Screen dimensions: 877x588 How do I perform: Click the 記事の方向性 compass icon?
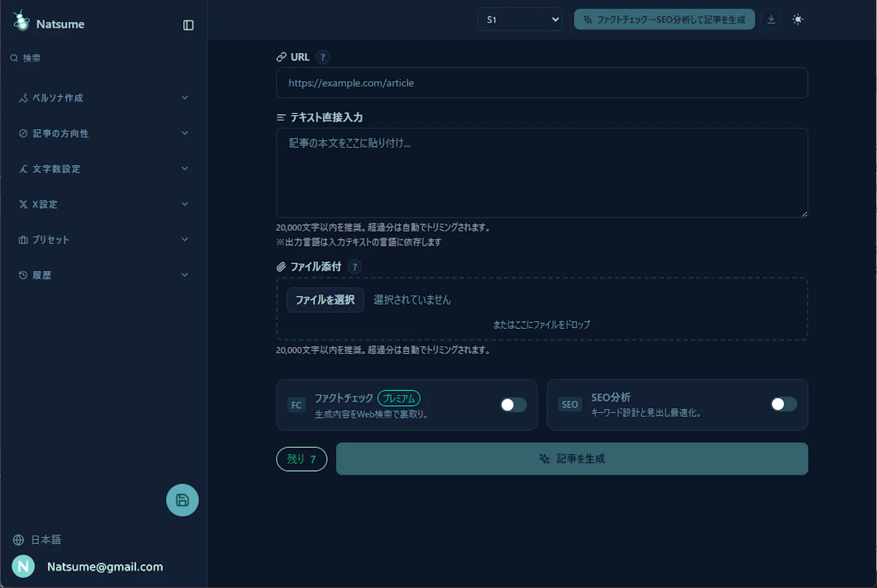(x=23, y=133)
